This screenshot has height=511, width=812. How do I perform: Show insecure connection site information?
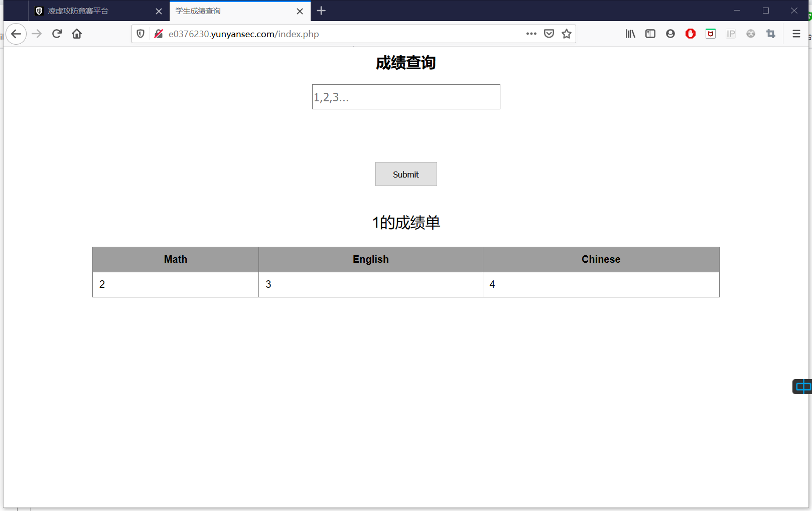coord(159,34)
